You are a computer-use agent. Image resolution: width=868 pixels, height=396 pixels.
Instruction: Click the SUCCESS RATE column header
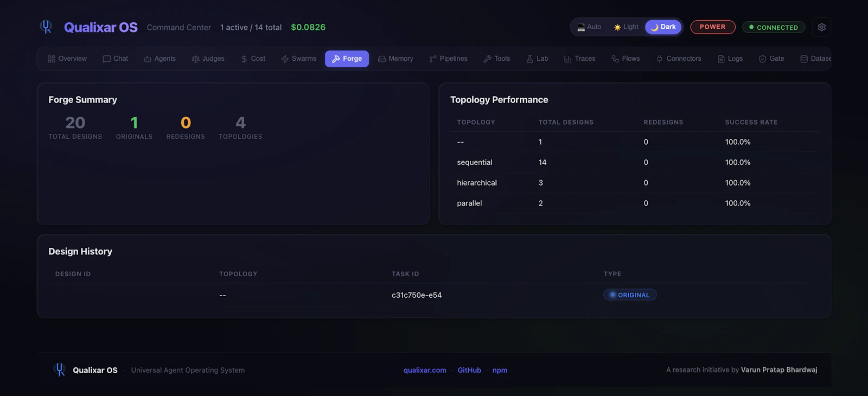(751, 122)
